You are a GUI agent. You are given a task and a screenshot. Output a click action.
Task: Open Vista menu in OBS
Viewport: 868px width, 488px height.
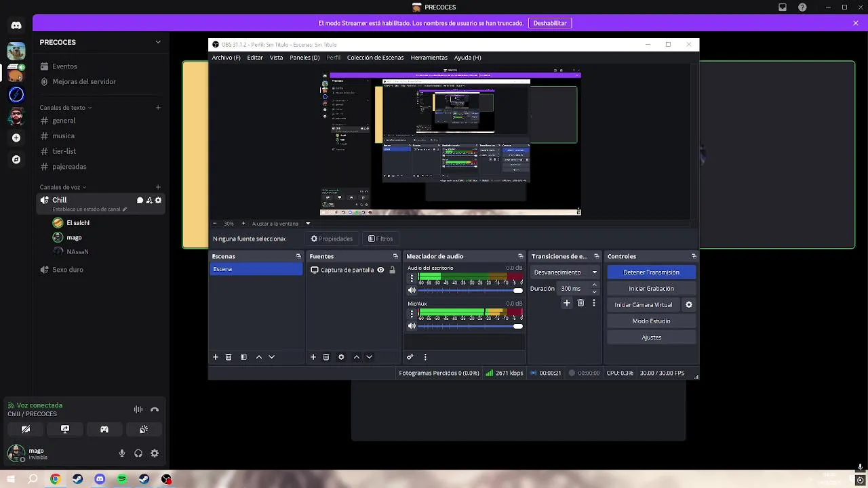276,58
